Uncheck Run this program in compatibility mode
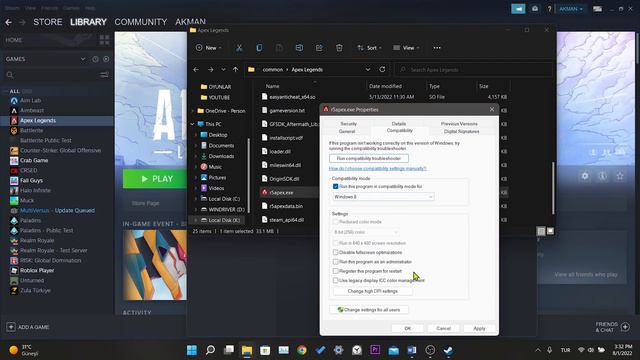 [336, 187]
